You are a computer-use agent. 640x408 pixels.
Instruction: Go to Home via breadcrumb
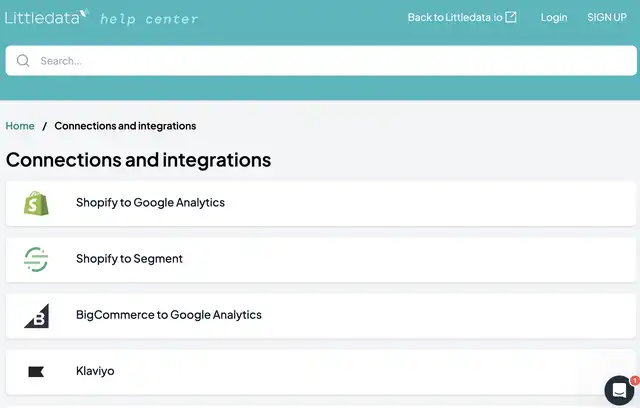(20, 126)
